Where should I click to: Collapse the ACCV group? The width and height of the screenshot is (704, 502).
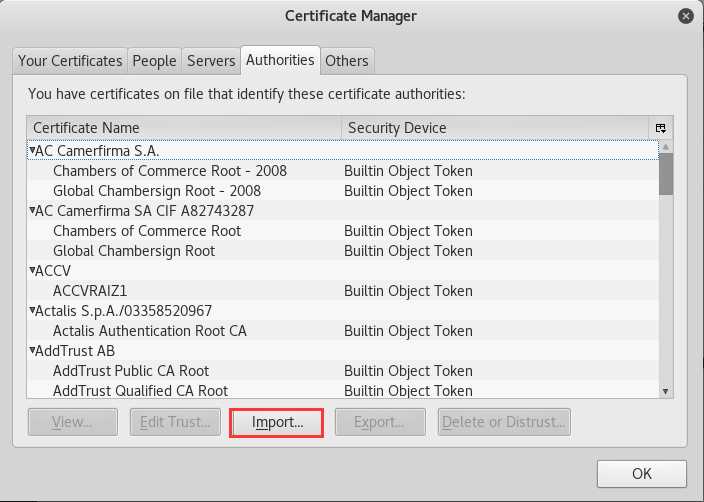[x=32, y=270]
